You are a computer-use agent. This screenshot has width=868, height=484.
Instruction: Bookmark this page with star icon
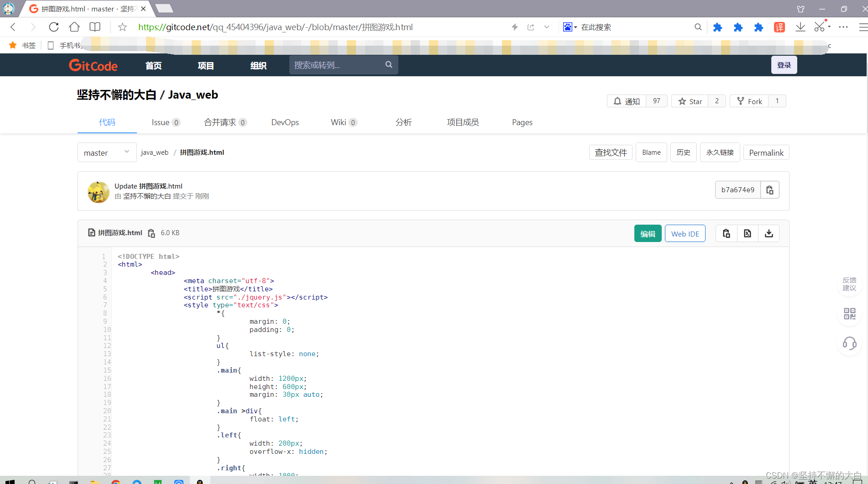(122, 27)
